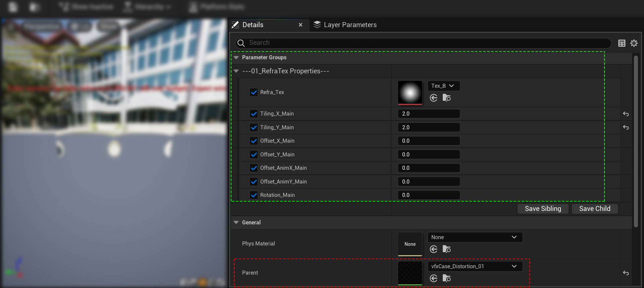644x288 pixels.
Task: Click the Parent material thumbnail
Action: pyautogui.click(x=410, y=273)
